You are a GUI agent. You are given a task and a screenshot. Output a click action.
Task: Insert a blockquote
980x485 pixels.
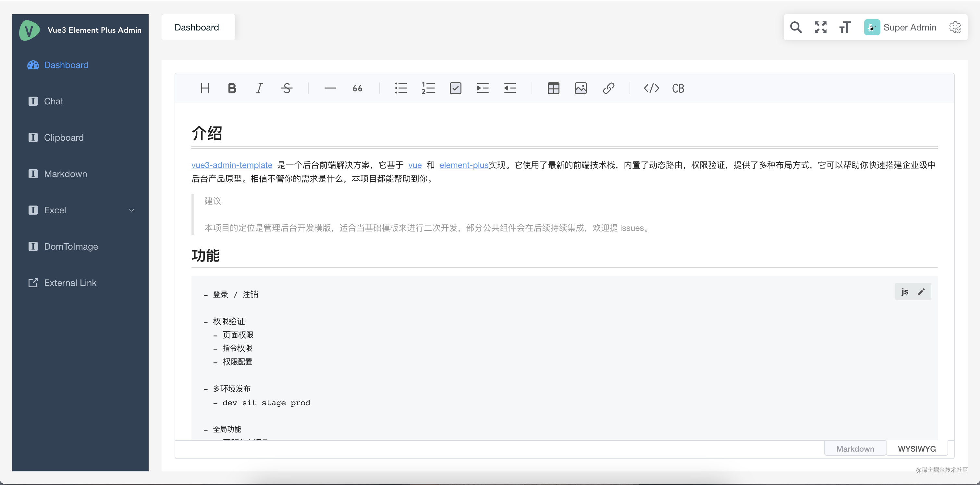pos(357,88)
